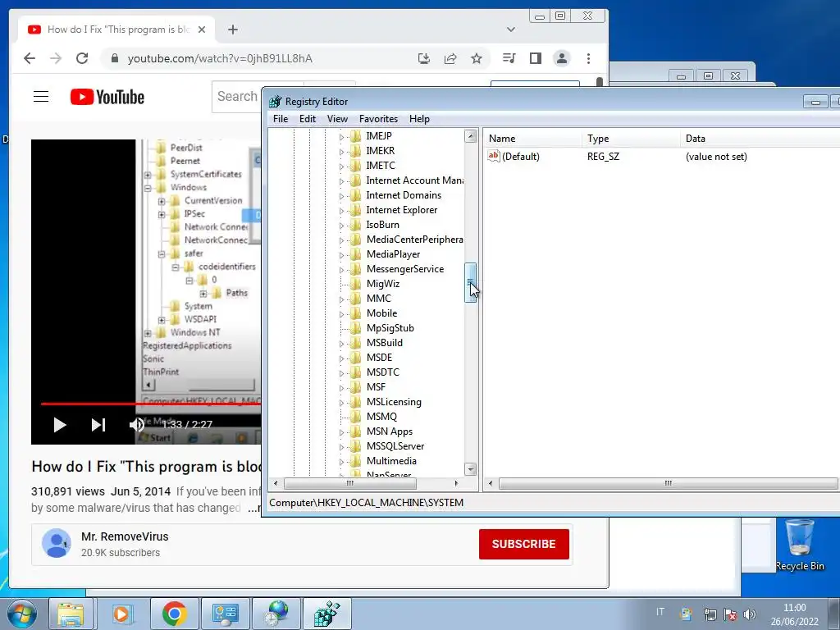Click the Name column header
This screenshot has height=630, width=840.
(x=532, y=138)
